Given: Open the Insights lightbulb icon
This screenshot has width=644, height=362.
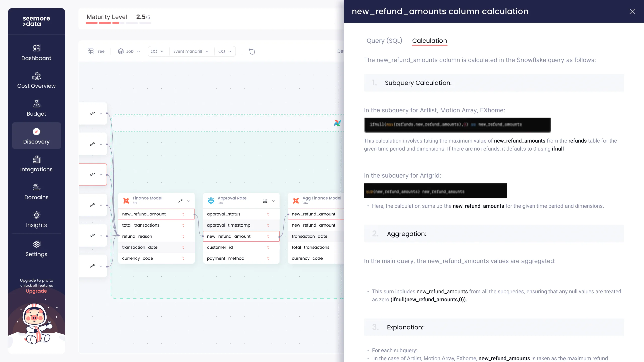Looking at the screenshot, I should click(x=36, y=215).
